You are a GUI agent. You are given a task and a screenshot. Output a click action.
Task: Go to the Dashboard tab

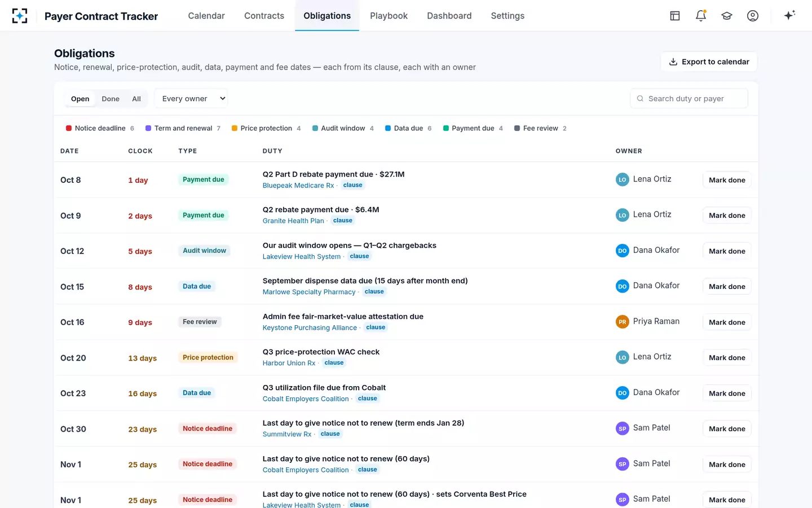click(449, 16)
